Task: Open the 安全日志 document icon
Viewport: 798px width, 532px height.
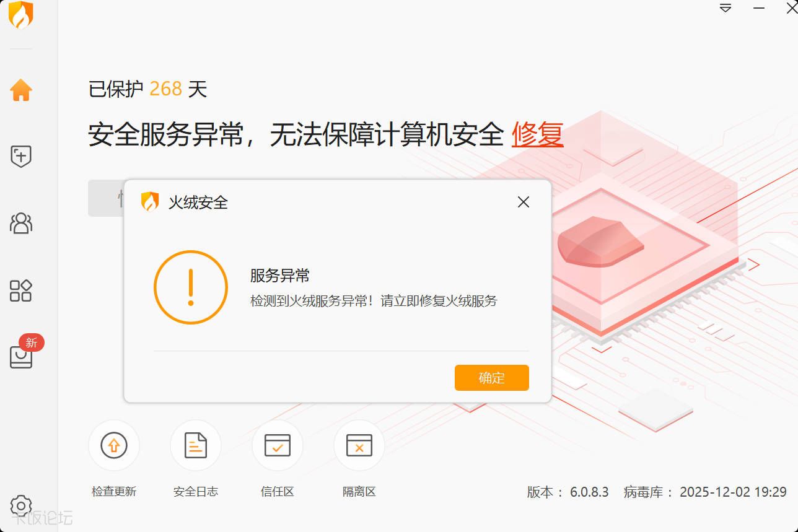Action: coord(196,445)
